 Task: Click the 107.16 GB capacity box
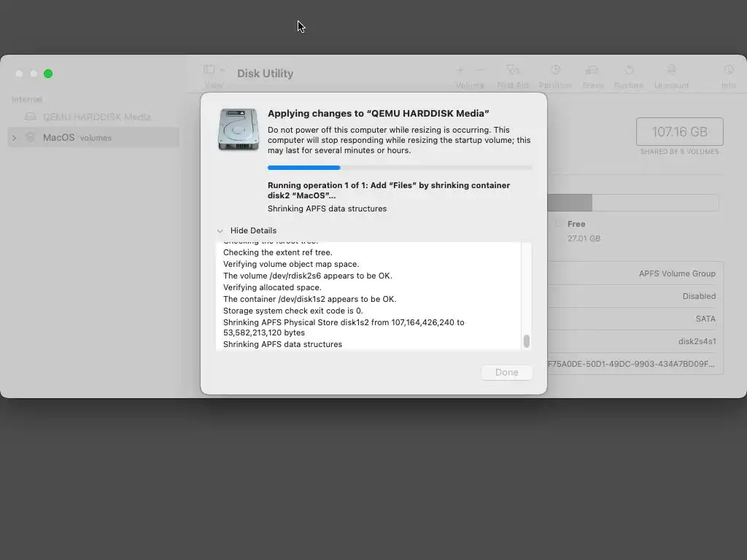[x=679, y=131]
